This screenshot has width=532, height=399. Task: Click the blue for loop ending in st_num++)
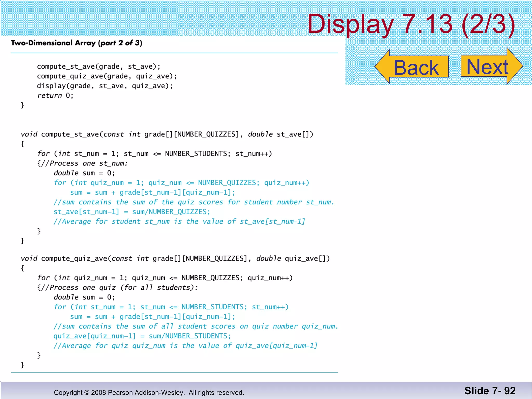(x=171, y=307)
